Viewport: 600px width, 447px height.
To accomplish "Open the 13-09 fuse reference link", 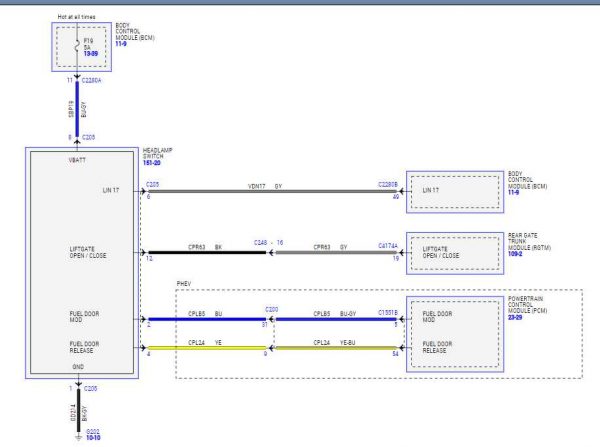I will tap(91, 54).
